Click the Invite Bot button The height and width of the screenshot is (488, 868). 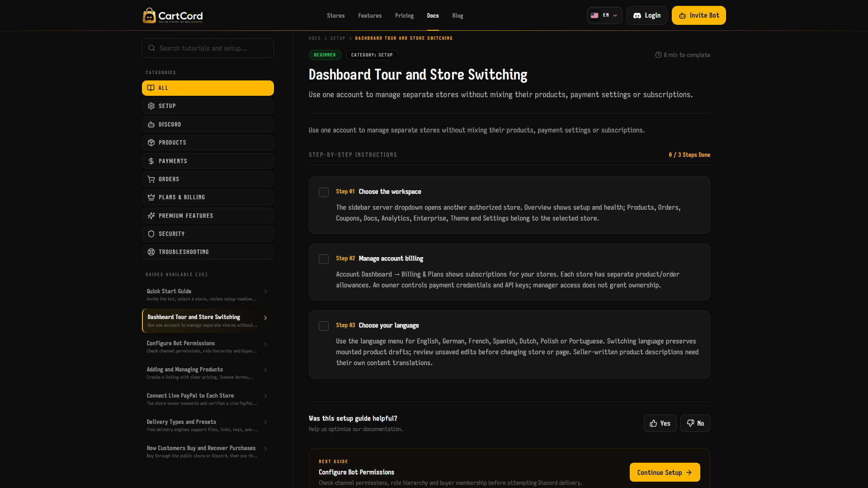click(698, 15)
